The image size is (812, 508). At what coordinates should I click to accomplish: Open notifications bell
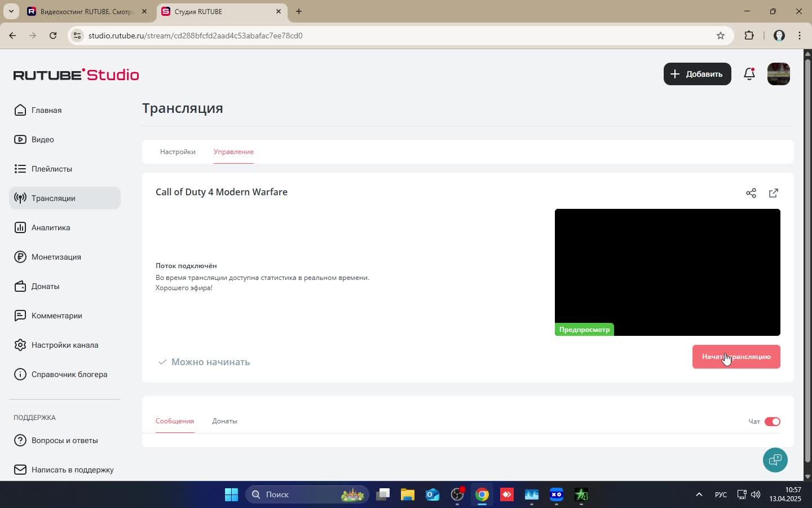[749, 74]
